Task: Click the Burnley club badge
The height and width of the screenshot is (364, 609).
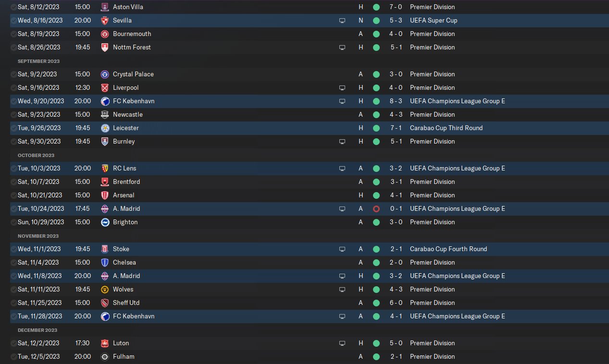Action: click(105, 142)
